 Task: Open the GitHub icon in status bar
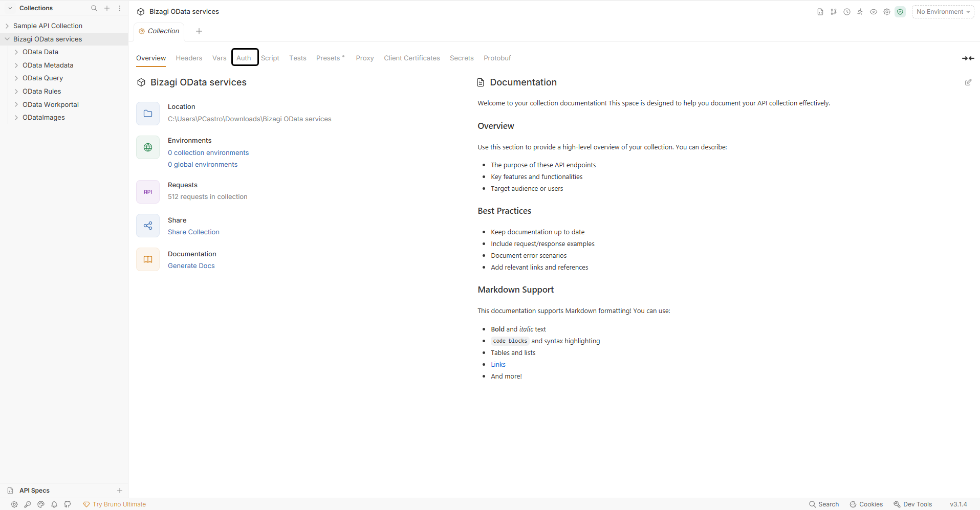tap(68, 504)
